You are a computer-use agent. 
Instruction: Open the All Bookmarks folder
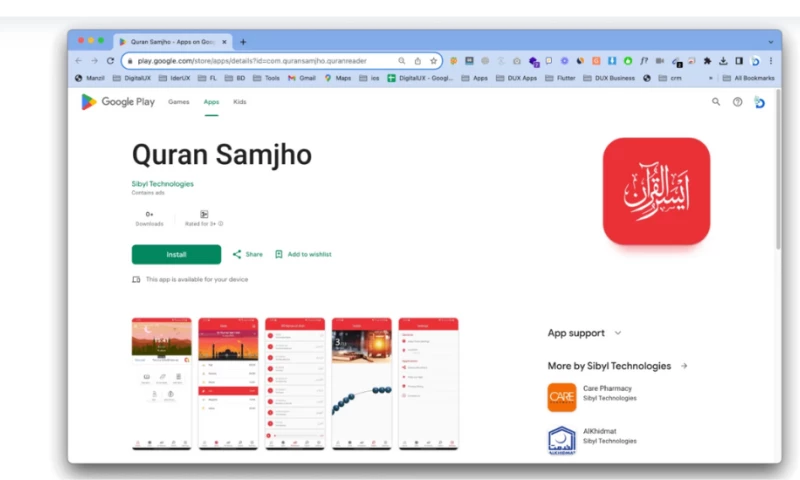748,78
